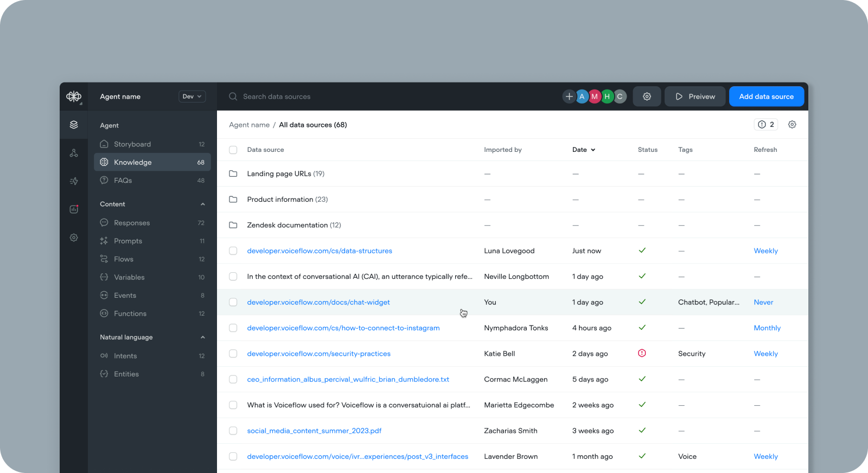Open Never refresh option for chat-widget

click(763, 302)
